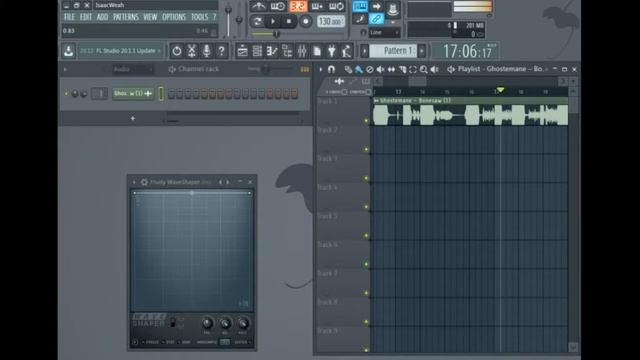
Task: Select the Playlist mute tool
Action: pyautogui.click(x=380, y=70)
